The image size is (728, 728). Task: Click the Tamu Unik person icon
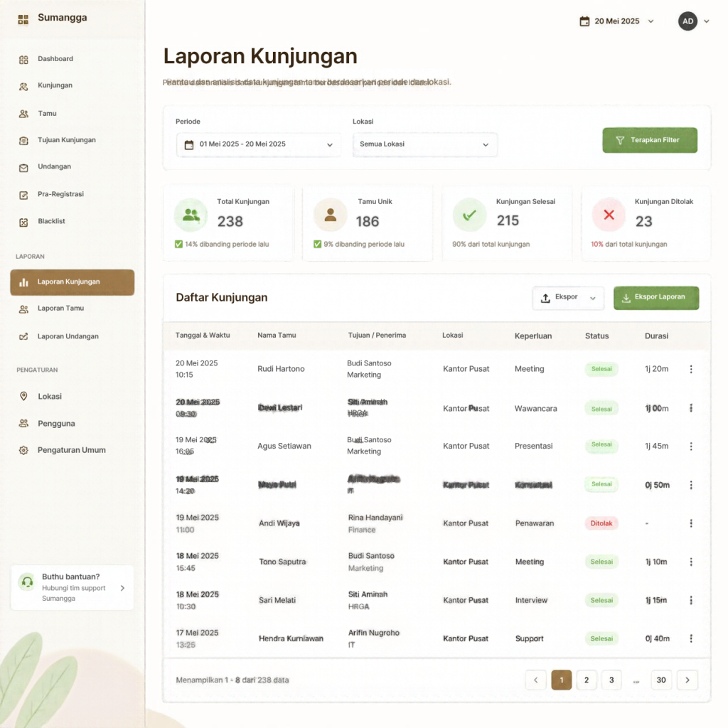[x=330, y=215]
